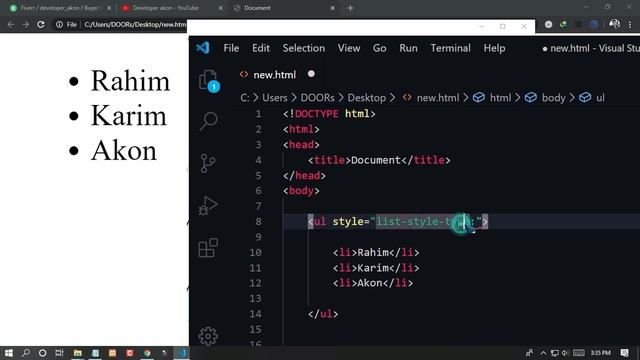This screenshot has height=360, width=640.
Task: Close the Developer akon YouTube tab
Action: coord(220,8)
